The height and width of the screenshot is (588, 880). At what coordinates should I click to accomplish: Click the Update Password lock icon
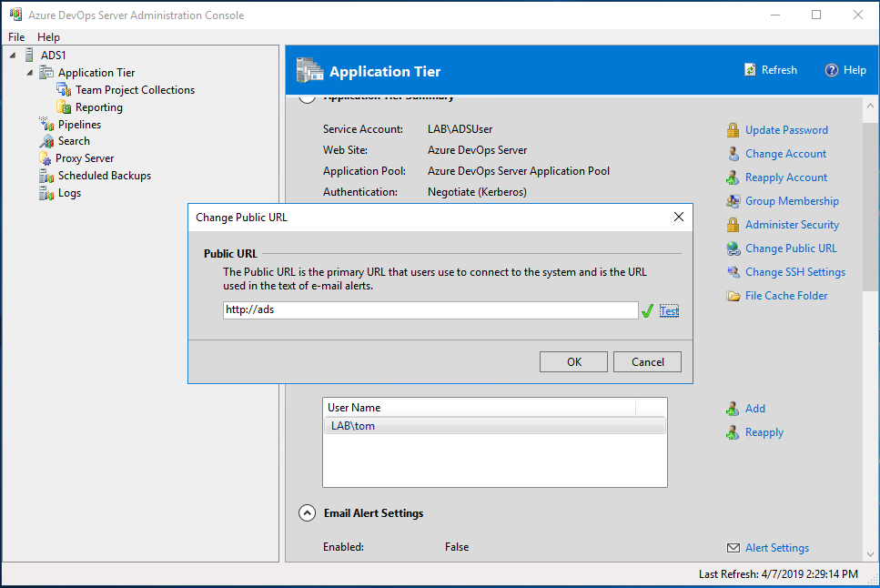733,130
